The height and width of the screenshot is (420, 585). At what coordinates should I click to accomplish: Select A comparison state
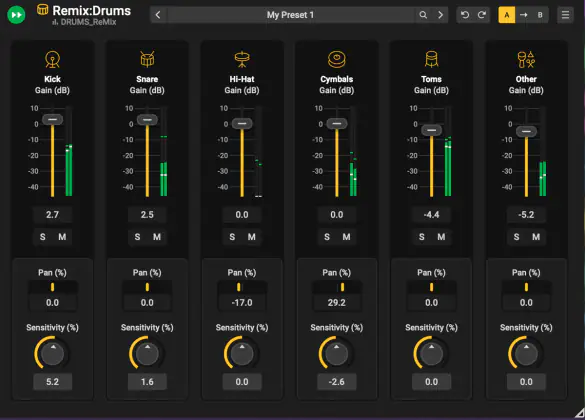coord(507,15)
